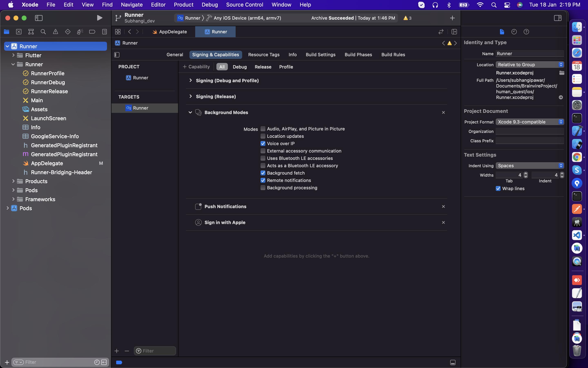
Task: Enable Acts as a Bluetooth LE accessory
Action: coord(263,166)
